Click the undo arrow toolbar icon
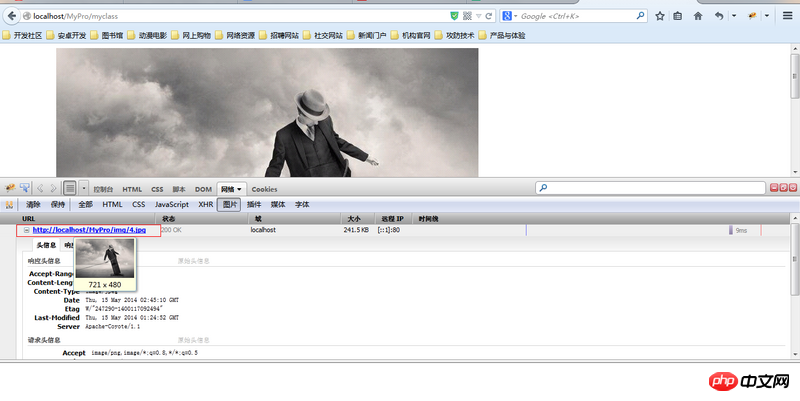This screenshot has width=800, height=401. [x=719, y=16]
